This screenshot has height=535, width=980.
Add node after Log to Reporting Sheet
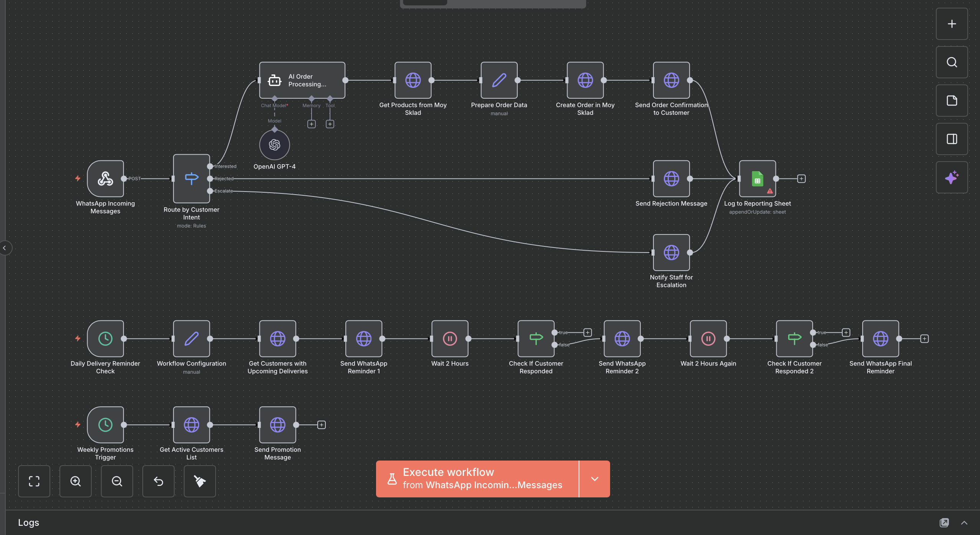click(801, 178)
